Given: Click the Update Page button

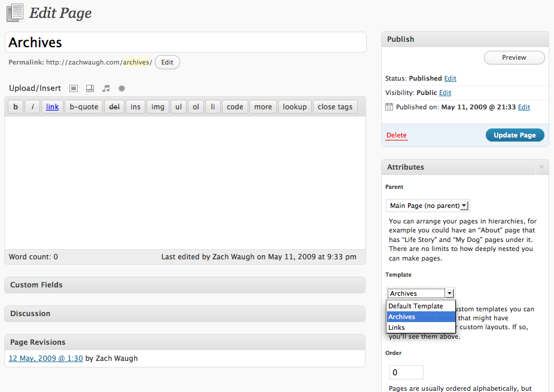Looking at the screenshot, I should (515, 135).
